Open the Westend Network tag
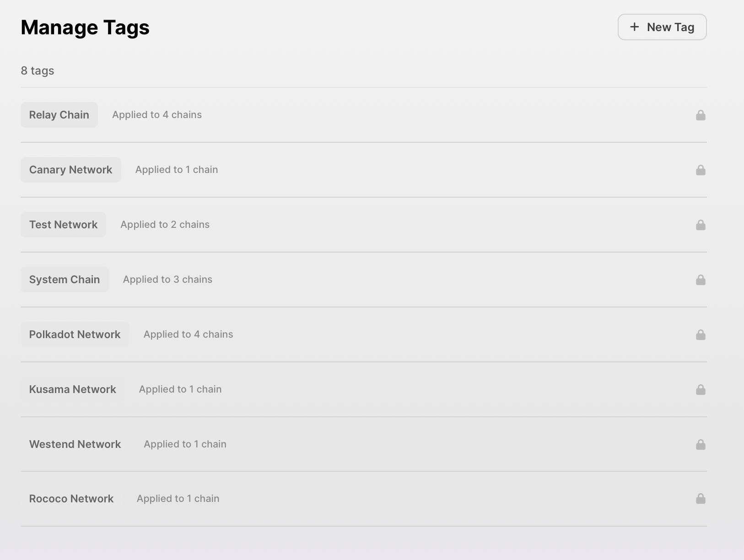The height and width of the screenshot is (560, 744). click(x=75, y=444)
